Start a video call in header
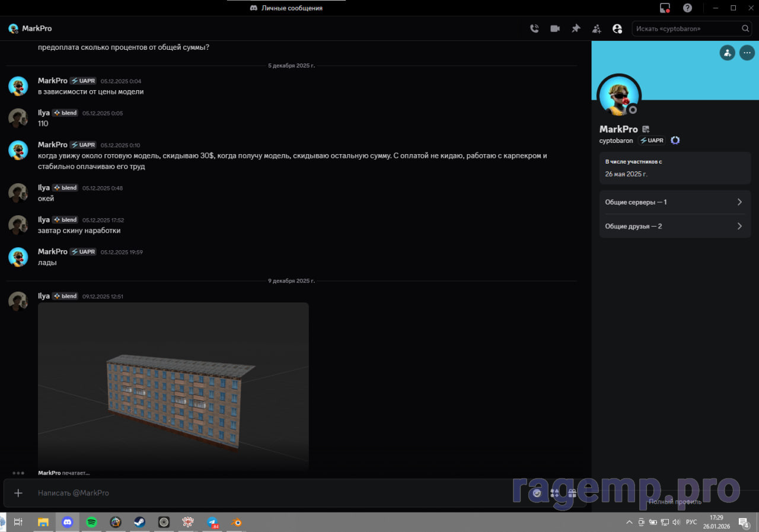Image resolution: width=759 pixels, height=532 pixels. coord(555,28)
